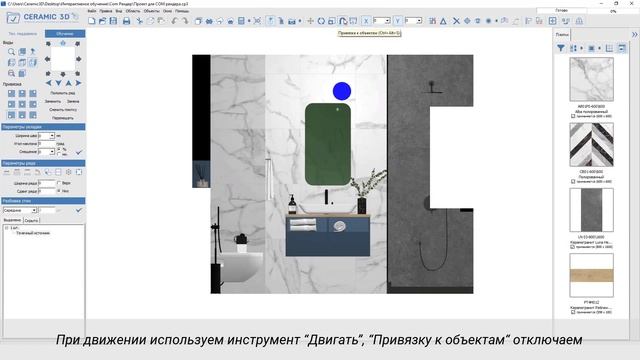Image resolution: width=640 pixels, height=360 pixels.
Task: Collapse the tree root node expander
Action: click(x=7, y=228)
